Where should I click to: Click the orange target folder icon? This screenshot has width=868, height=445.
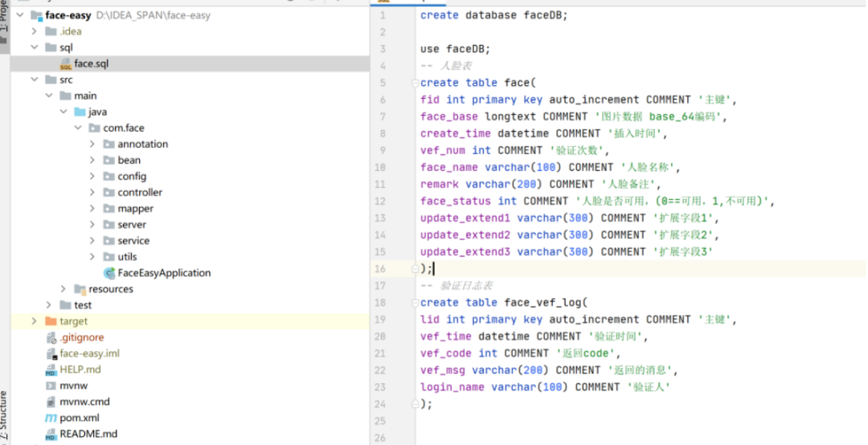click(x=51, y=321)
